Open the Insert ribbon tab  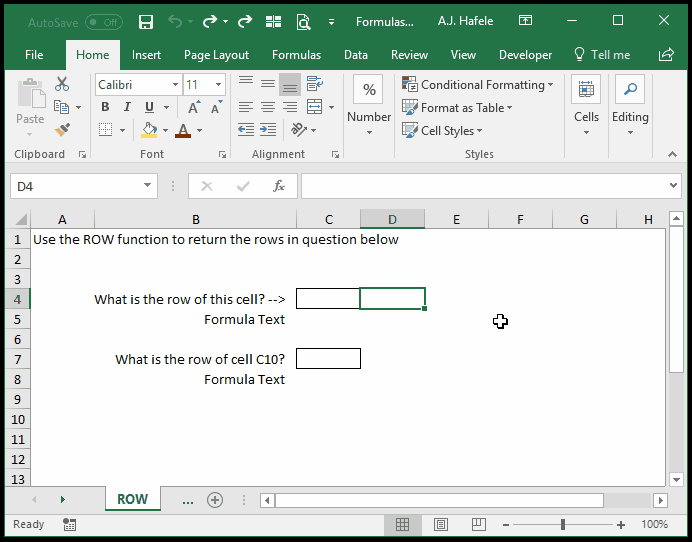pos(146,55)
